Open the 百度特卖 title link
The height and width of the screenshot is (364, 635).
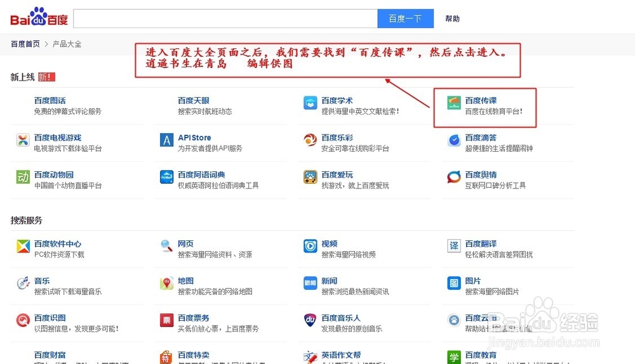point(194,354)
